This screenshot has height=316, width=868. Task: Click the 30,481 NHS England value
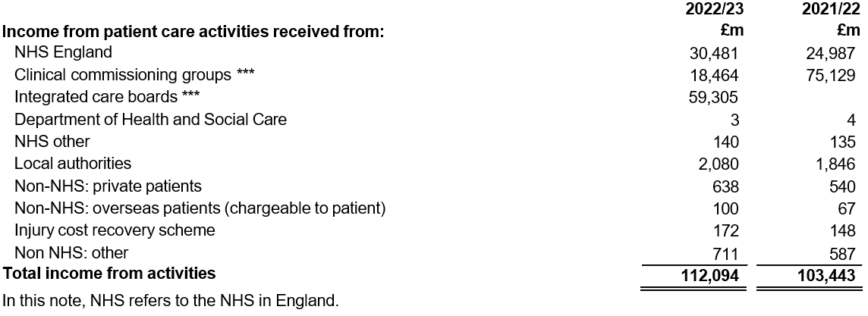click(714, 53)
